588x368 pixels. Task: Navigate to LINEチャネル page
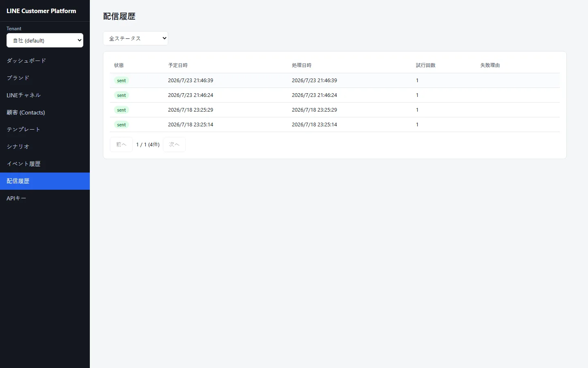pos(45,95)
